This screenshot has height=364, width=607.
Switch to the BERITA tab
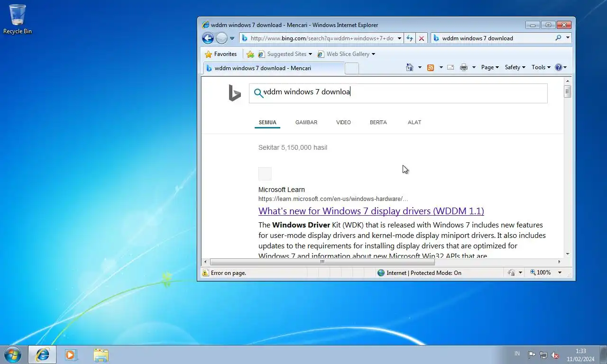[x=378, y=122]
